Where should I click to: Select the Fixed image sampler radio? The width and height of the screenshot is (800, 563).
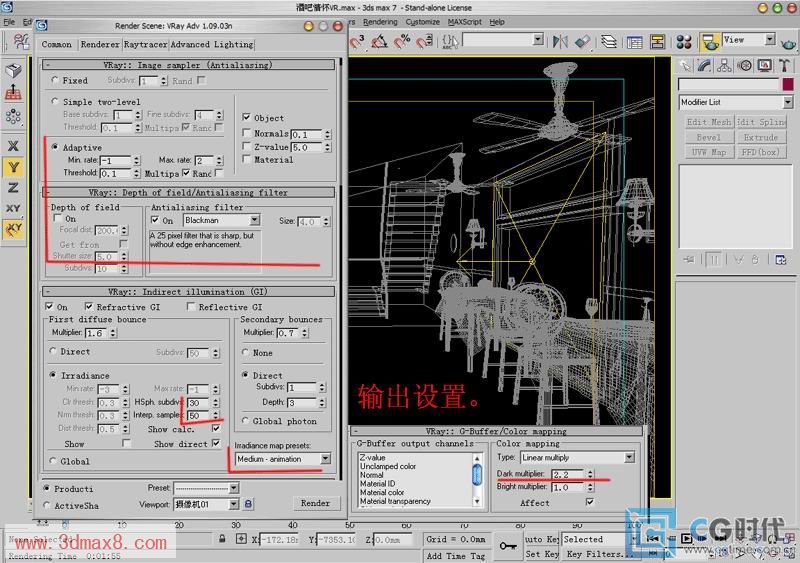tap(55, 80)
